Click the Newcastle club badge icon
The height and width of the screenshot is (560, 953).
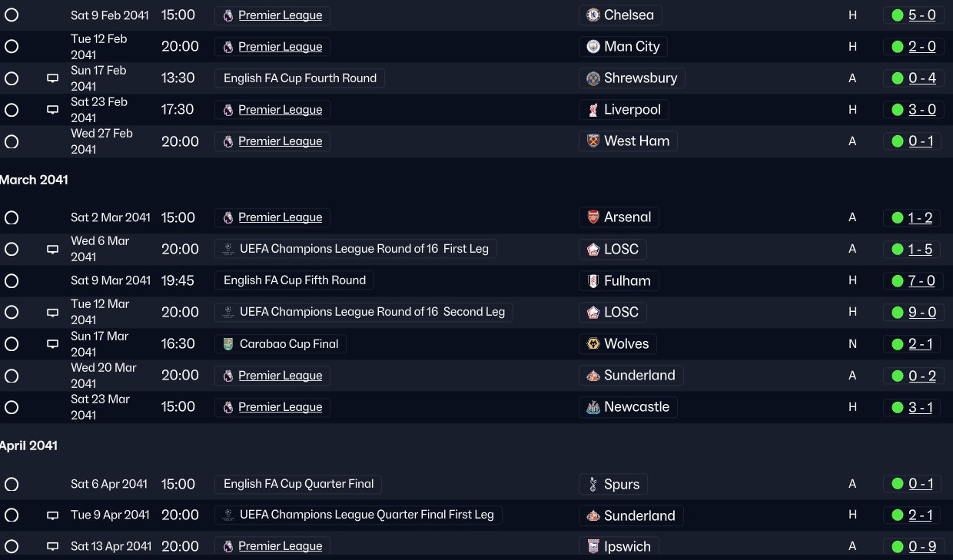click(x=593, y=407)
